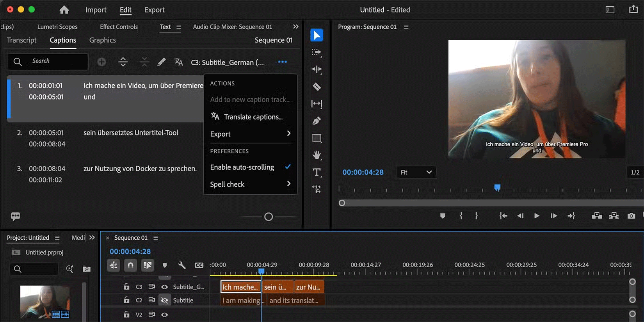This screenshot has width=644, height=322.
Task: Click the caption panel zoom slider handle
Action: pyautogui.click(x=269, y=217)
